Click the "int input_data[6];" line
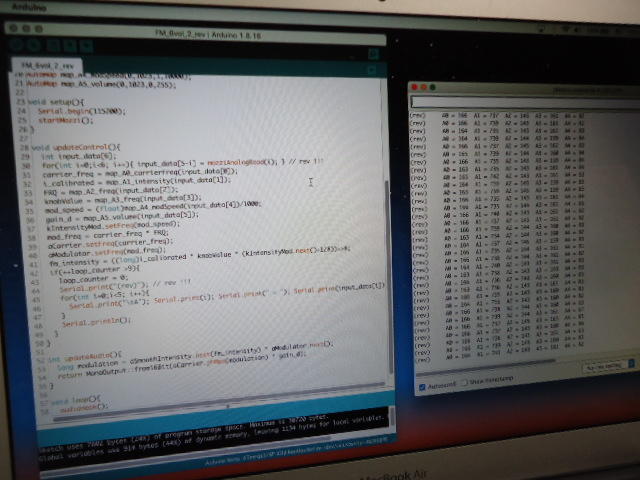The height and width of the screenshot is (480, 640). tap(79, 156)
